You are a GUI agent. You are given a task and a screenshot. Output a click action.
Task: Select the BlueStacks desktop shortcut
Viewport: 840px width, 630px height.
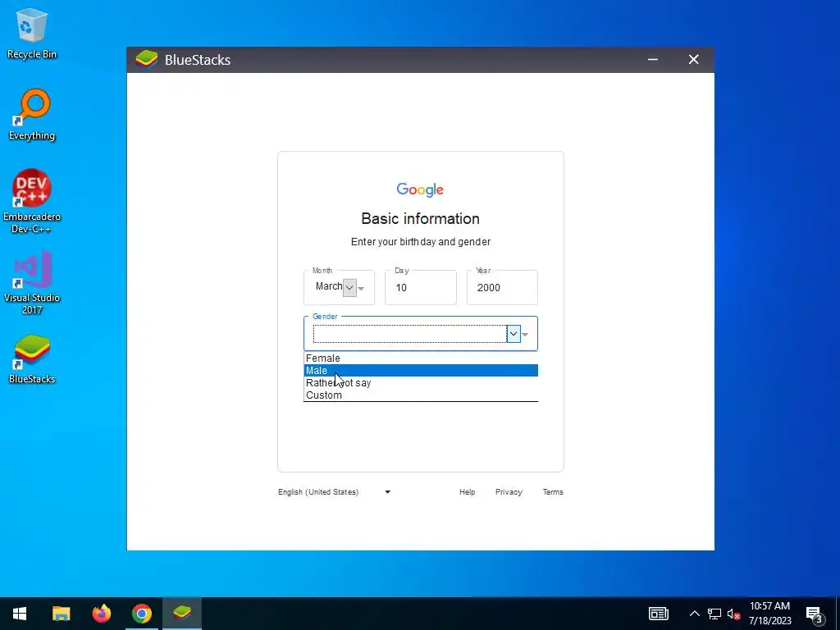pyautogui.click(x=32, y=359)
